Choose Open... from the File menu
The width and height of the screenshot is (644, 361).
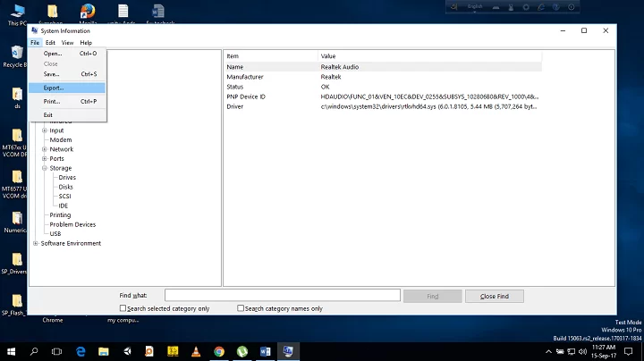[67, 54]
